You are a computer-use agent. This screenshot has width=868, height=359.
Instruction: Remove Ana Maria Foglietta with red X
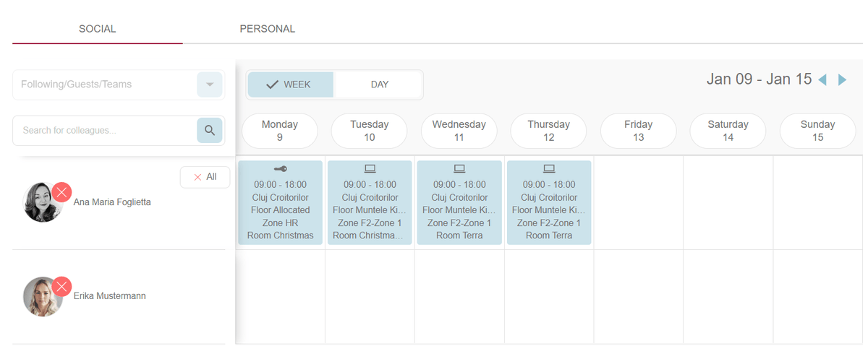click(x=61, y=192)
